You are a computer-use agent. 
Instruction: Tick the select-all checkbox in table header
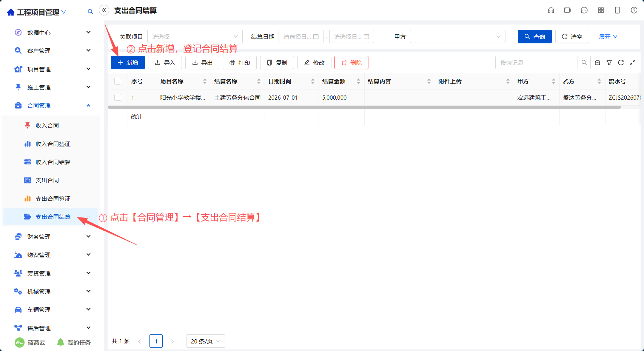pyautogui.click(x=118, y=81)
